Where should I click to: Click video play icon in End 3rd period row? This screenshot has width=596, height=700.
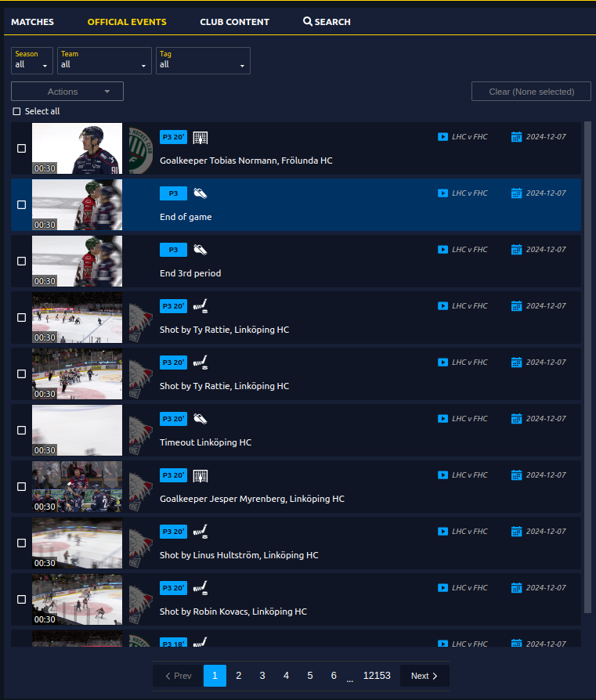pyautogui.click(x=442, y=249)
